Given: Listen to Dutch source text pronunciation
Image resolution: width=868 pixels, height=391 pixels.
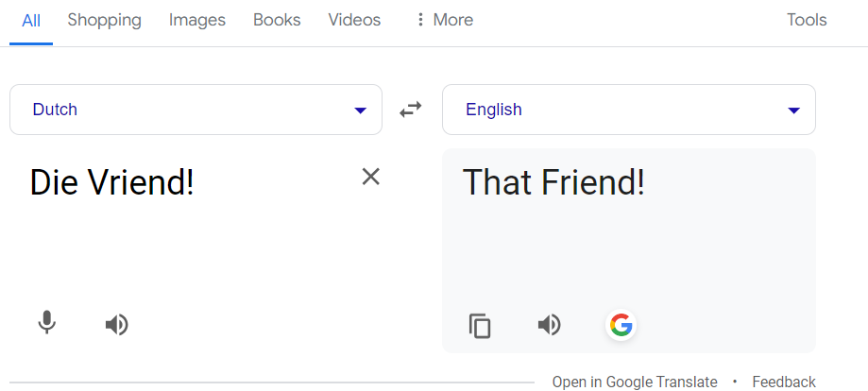Looking at the screenshot, I should pos(117,325).
